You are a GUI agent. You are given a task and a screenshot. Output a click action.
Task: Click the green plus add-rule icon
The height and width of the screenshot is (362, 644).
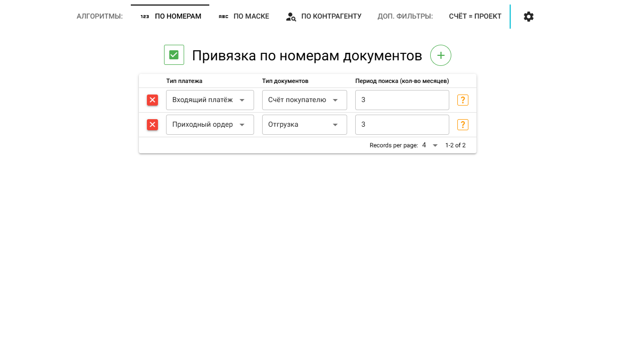click(x=440, y=55)
